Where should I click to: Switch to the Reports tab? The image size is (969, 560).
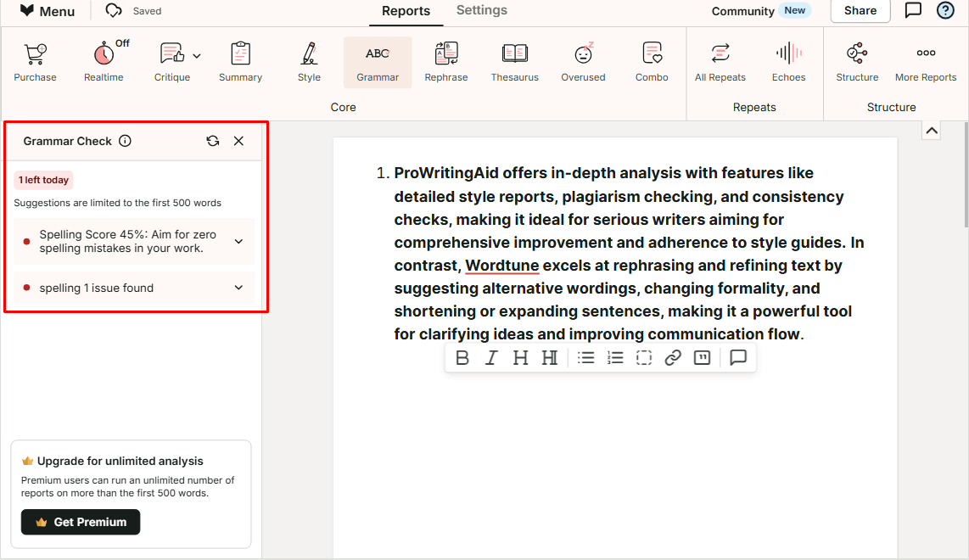[x=406, y=11]
